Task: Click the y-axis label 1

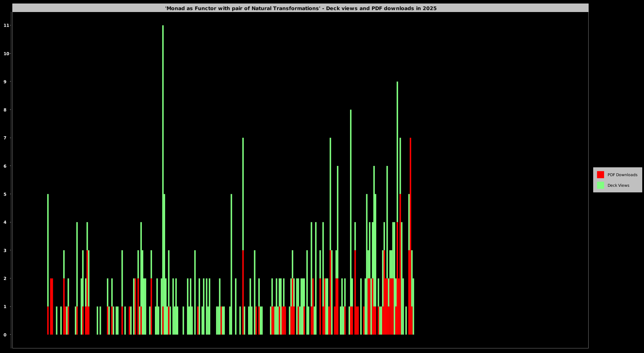Action: pos(5,306)
